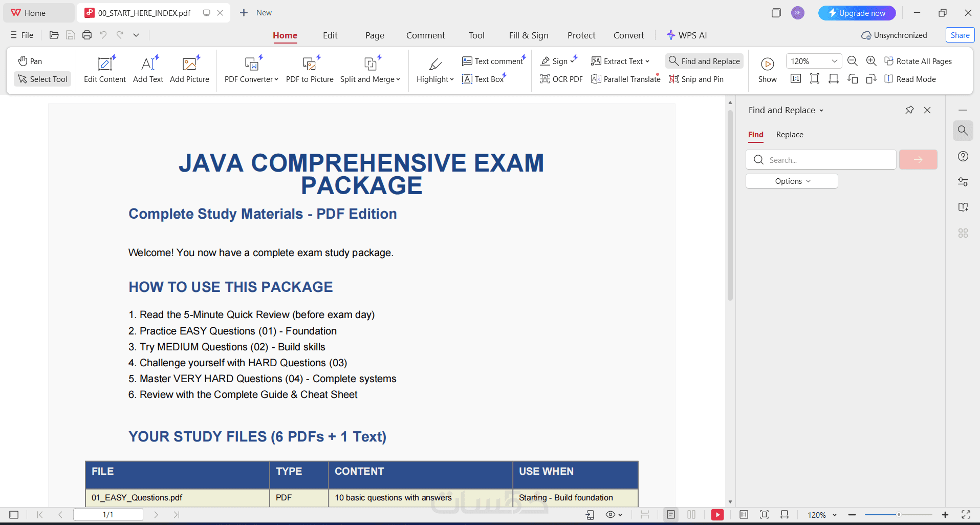Select the Snip and Pin tool
Image resolution: width=980 pixels, height=525 pixels.
[696, 79]
